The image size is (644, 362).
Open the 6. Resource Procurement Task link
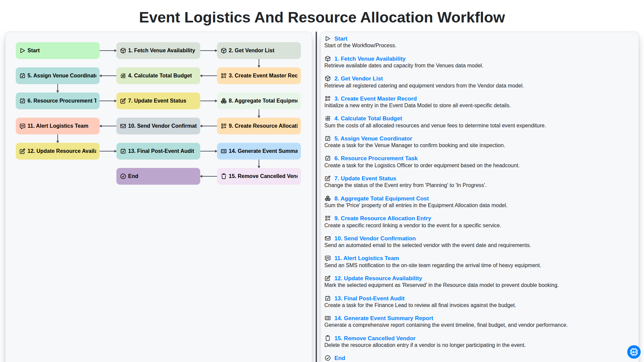click(x=376, y=158)
